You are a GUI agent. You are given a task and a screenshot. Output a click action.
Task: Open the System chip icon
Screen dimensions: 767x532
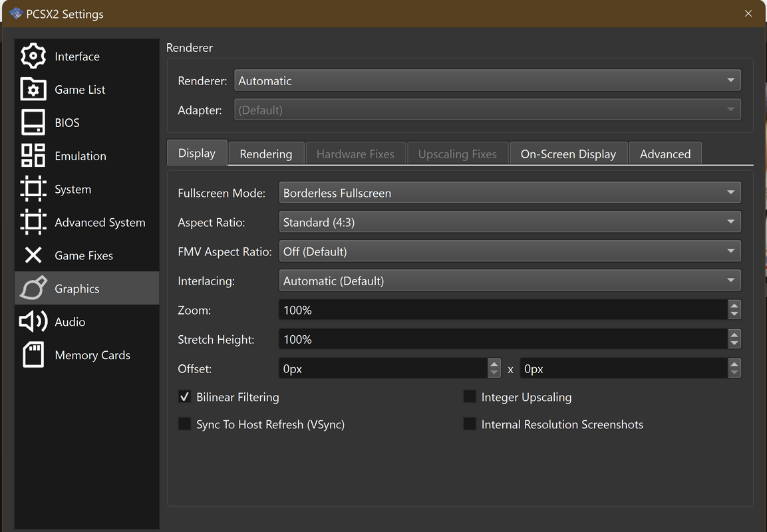tap(33, 189)
